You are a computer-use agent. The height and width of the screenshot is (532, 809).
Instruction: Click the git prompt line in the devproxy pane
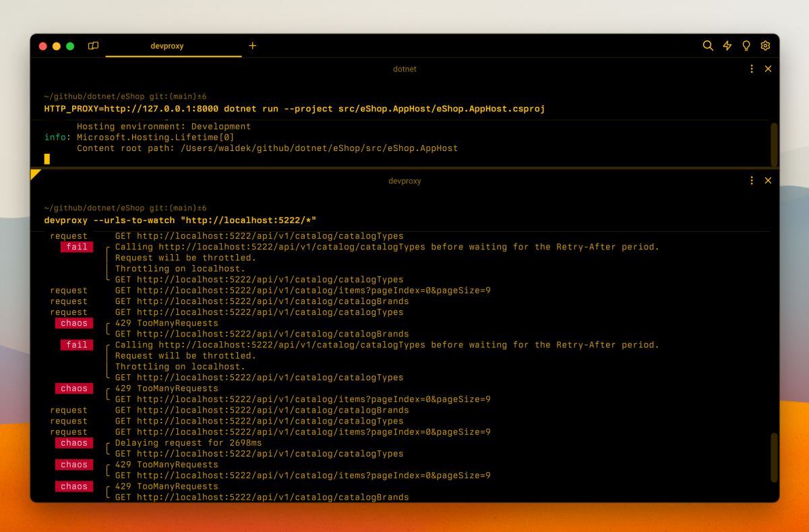pos(125,208)
